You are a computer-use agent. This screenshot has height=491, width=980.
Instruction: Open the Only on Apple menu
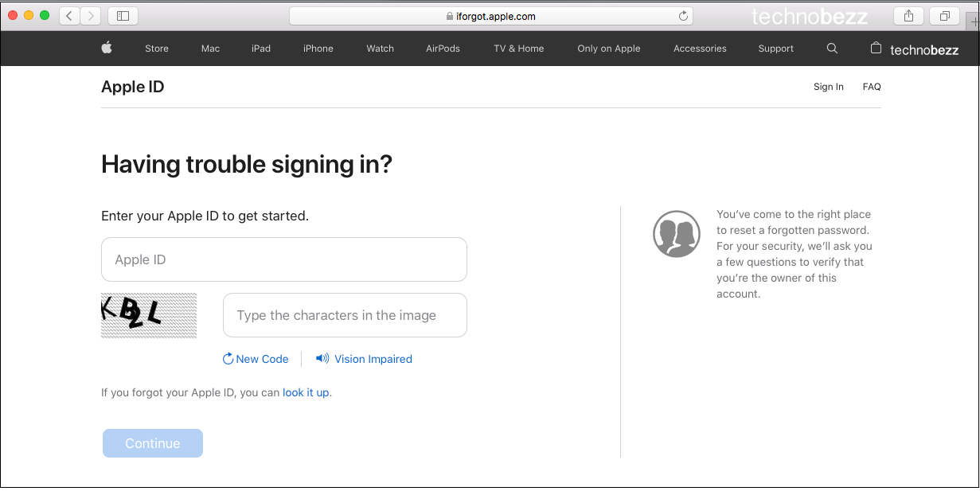609,49
